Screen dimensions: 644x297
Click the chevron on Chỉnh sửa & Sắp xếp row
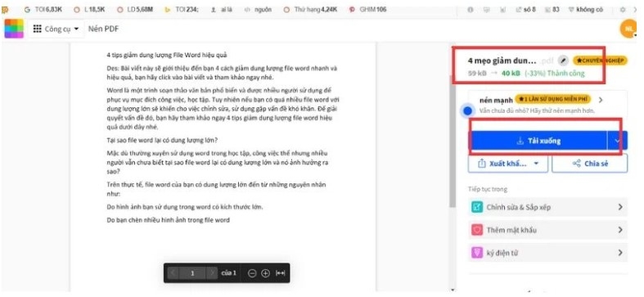[x=620, y=207]
